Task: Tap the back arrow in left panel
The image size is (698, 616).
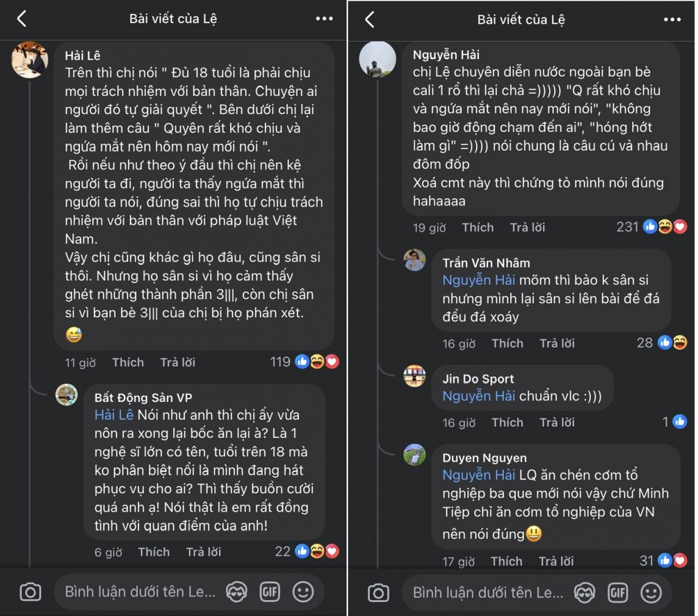Action: [22, 19]
